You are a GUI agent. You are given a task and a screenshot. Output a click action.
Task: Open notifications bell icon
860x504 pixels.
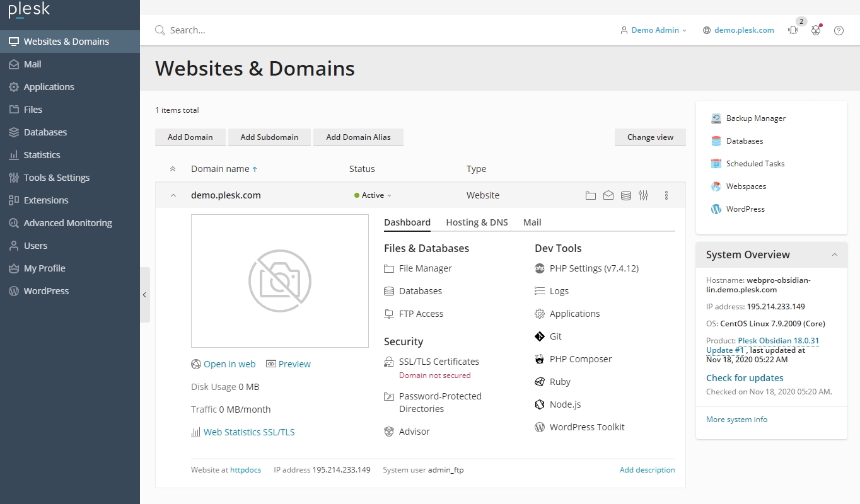coord(793,30)
